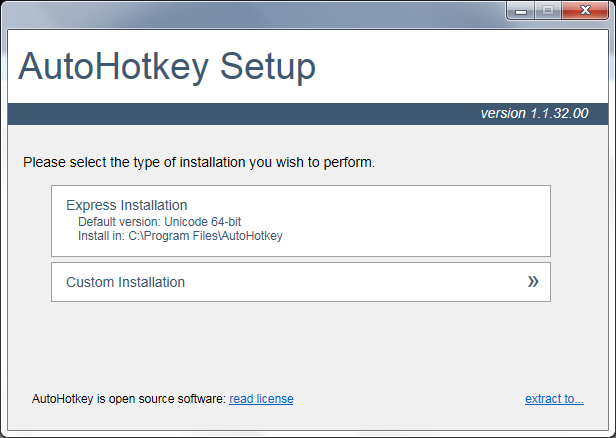
Task: Minimize the AutoHotkey Setup window
Action: pos(521,11)
